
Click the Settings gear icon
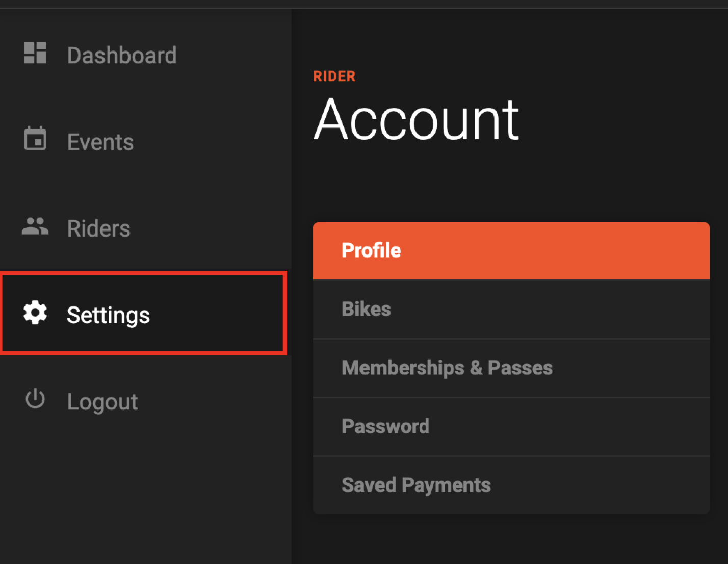point(35,313)
